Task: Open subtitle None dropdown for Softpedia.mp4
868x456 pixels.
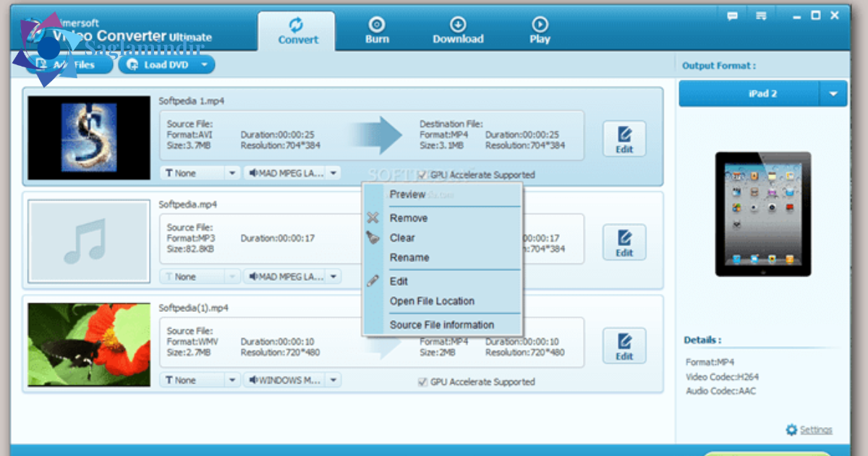Action: [200, 276]
